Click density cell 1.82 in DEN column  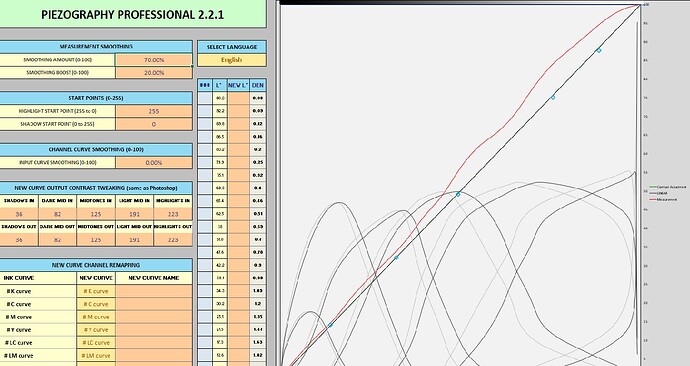point(258,355)
